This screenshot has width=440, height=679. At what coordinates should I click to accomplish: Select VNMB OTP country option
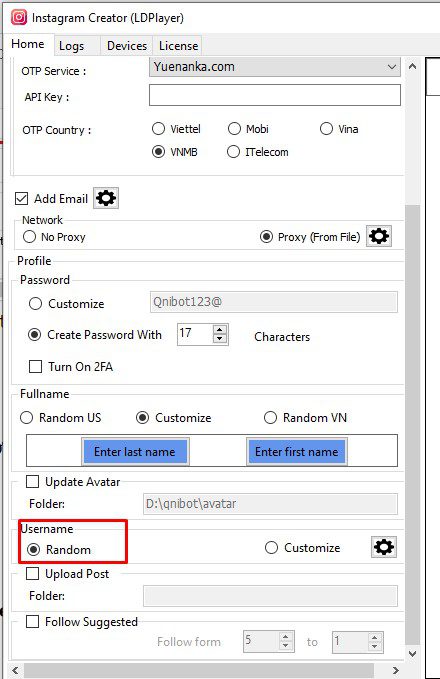pos(175,152)
